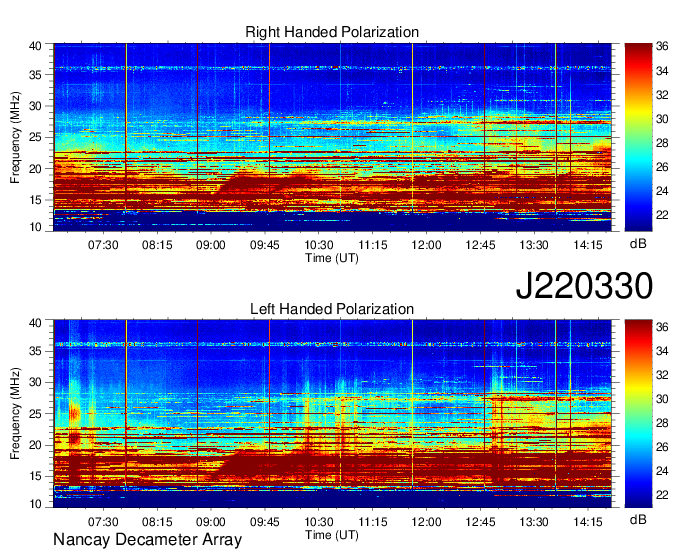The height and width of the screenshot is (552, 680).
Task: Click the "Left Handed Polarization" plot title
Action: [x=332, y=309]
